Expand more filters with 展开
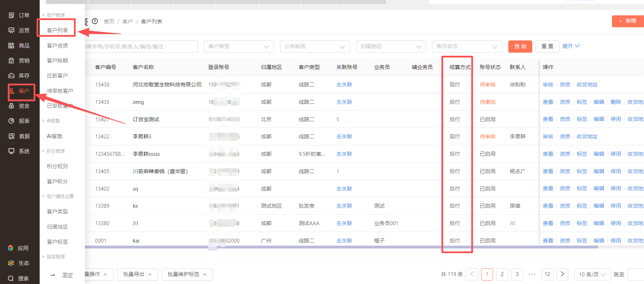 pyautogui.click(x=571, y=46)
